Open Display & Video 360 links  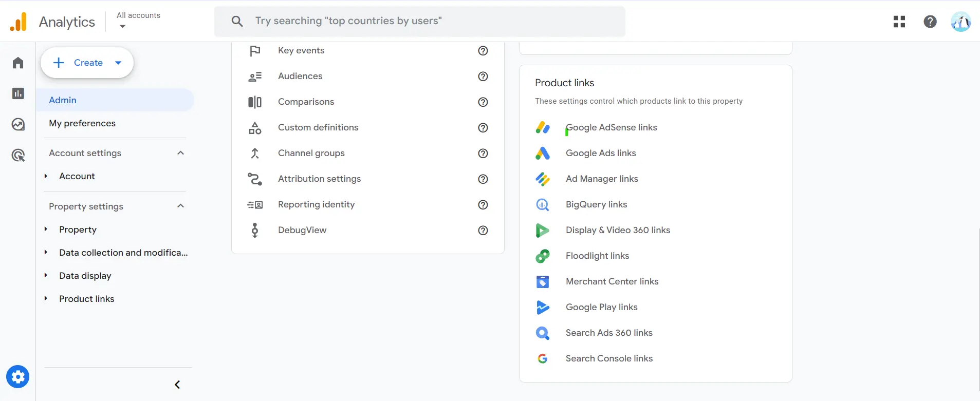tap(618, 230)
